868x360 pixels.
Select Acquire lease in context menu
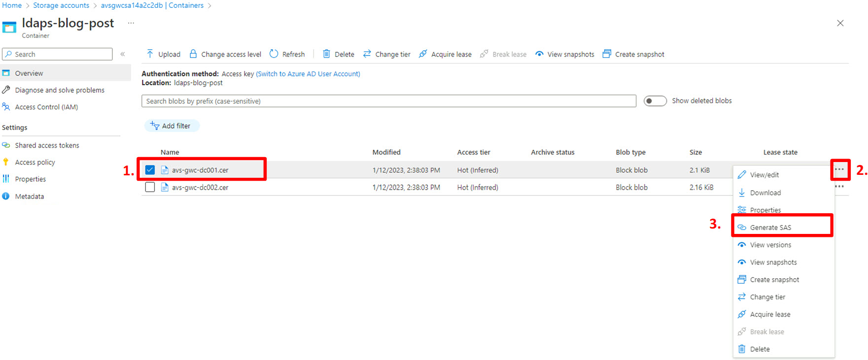783,314
